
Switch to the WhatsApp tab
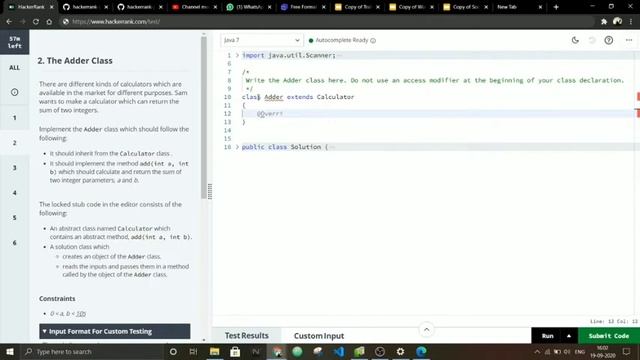(248, 7)
